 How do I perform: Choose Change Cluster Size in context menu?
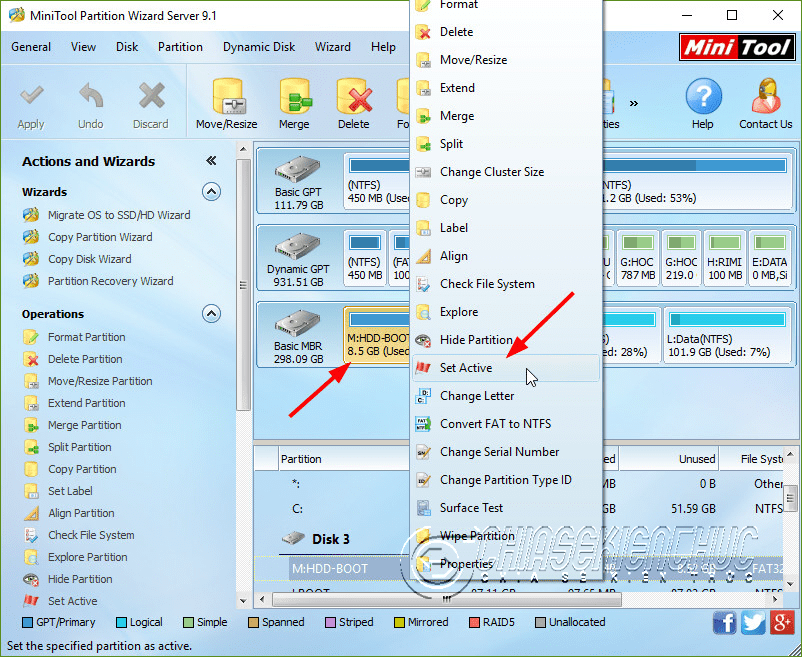(505, 172)
